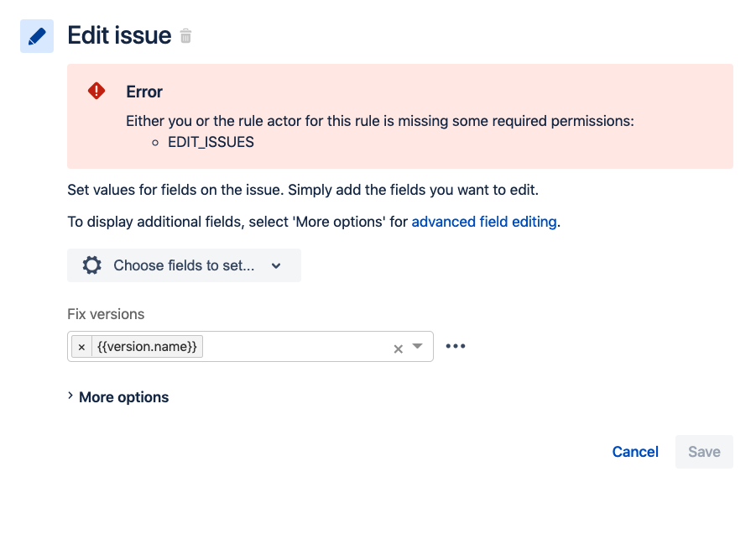The width and height of the screenshot is (756, 540).
Task: Open the ellipsis menu beside Fix versions
Action: coord(456,345)
